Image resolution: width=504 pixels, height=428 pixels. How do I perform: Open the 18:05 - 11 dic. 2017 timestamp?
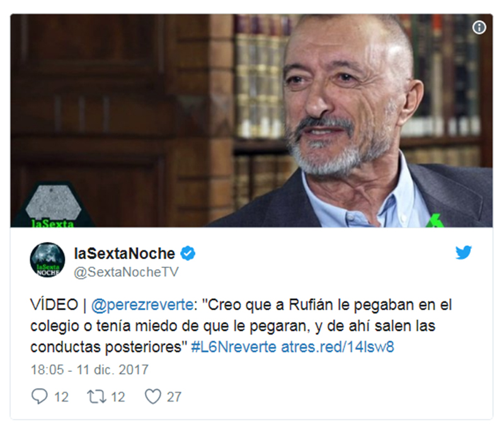(x=89, y=370)
